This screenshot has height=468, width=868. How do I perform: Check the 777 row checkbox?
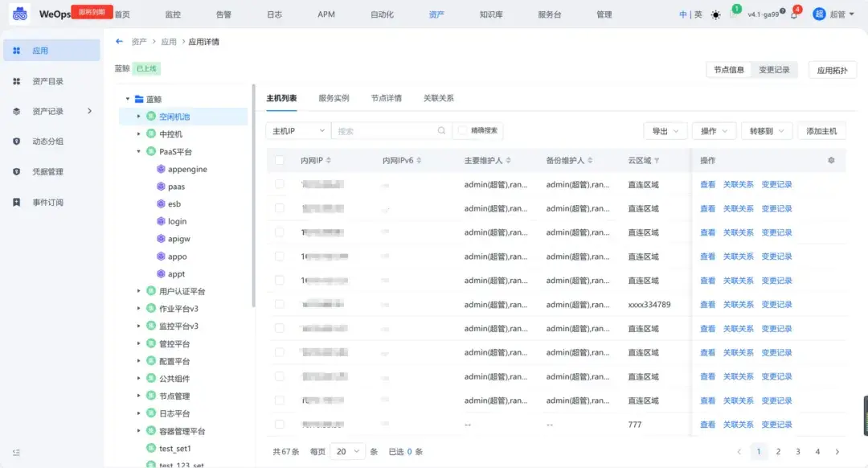pos(279,425)
